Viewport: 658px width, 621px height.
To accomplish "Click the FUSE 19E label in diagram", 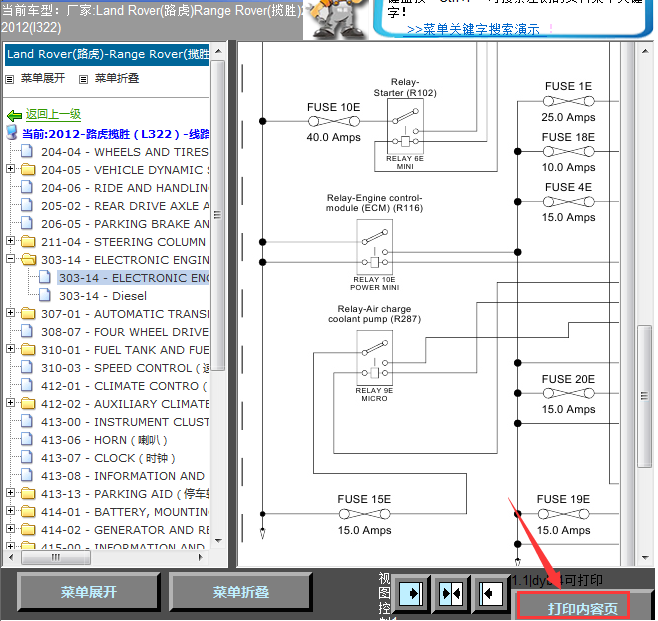I will (563, 499).
